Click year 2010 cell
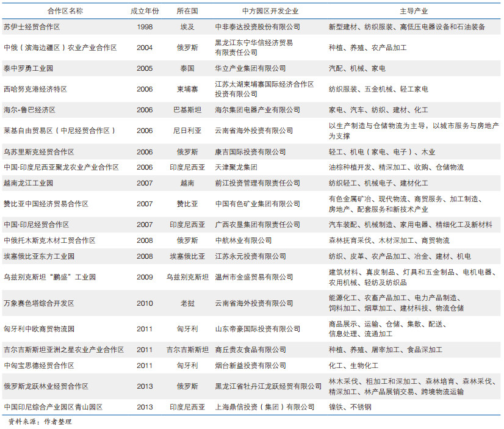The image size is (504, 429). tap(145, 303)
